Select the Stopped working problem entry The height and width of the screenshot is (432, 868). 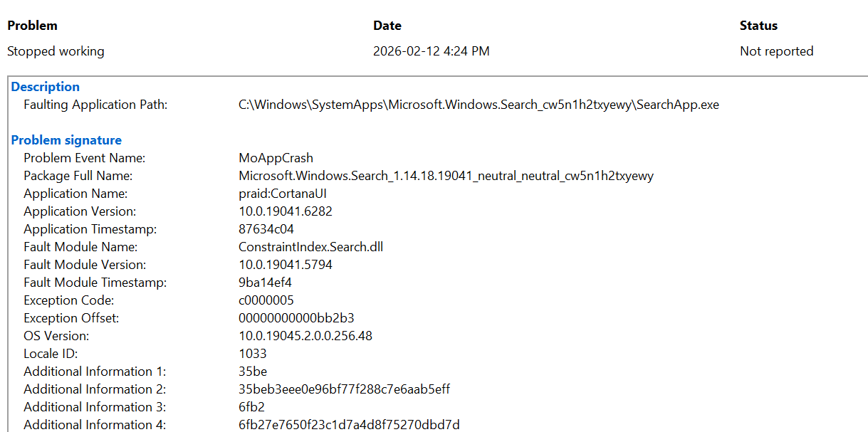coord(56,51)
